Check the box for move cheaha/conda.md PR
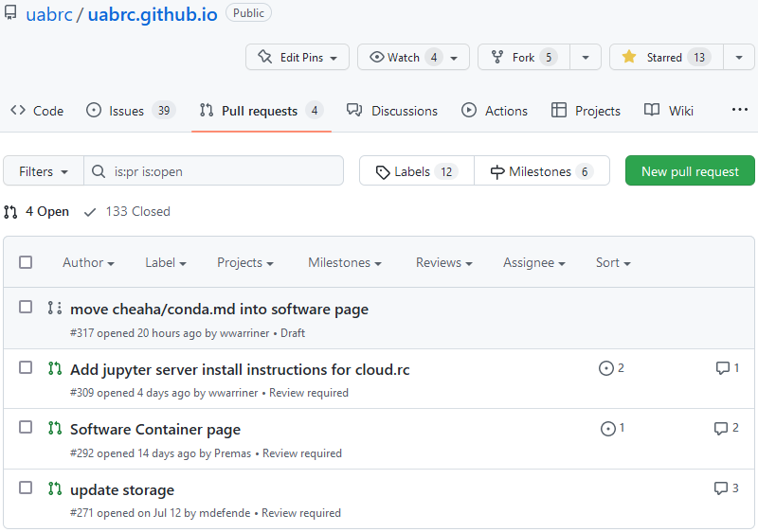The image size is (758, 532). click(x=26, y=308)
